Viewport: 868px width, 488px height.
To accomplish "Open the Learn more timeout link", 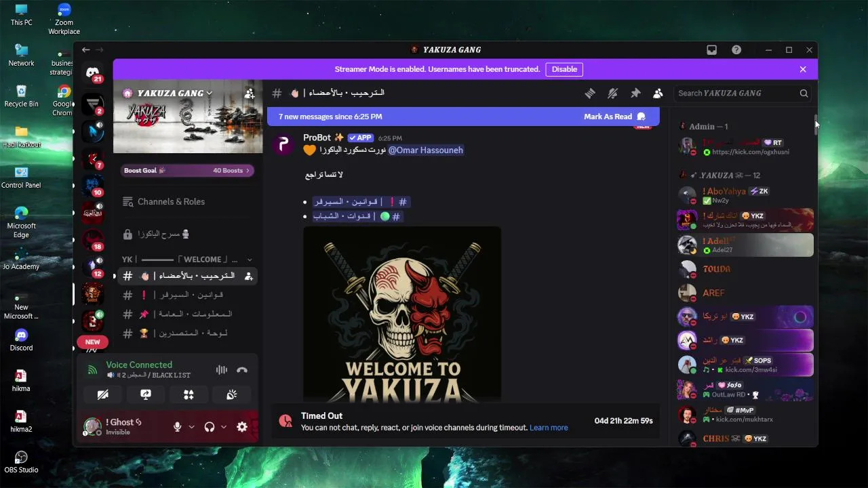I will 549,428.
